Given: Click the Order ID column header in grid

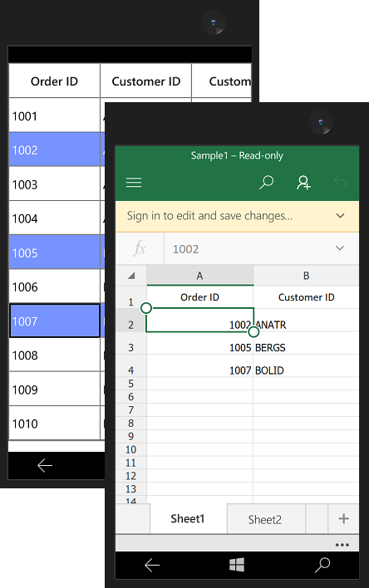Looking at the screenshot, I should pyautogui.click(x=54, y=81).
